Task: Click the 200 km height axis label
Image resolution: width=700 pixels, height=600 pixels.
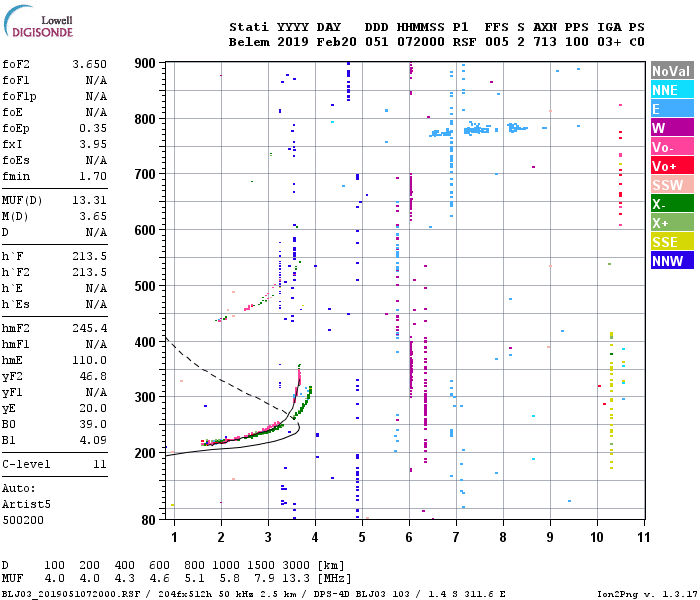Action: click(145, 453)
